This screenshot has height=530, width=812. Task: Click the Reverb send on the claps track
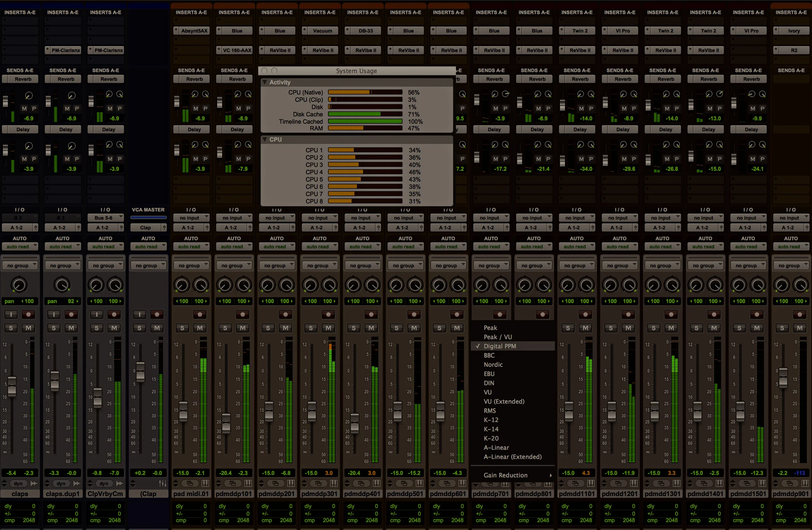coord(20,79)
